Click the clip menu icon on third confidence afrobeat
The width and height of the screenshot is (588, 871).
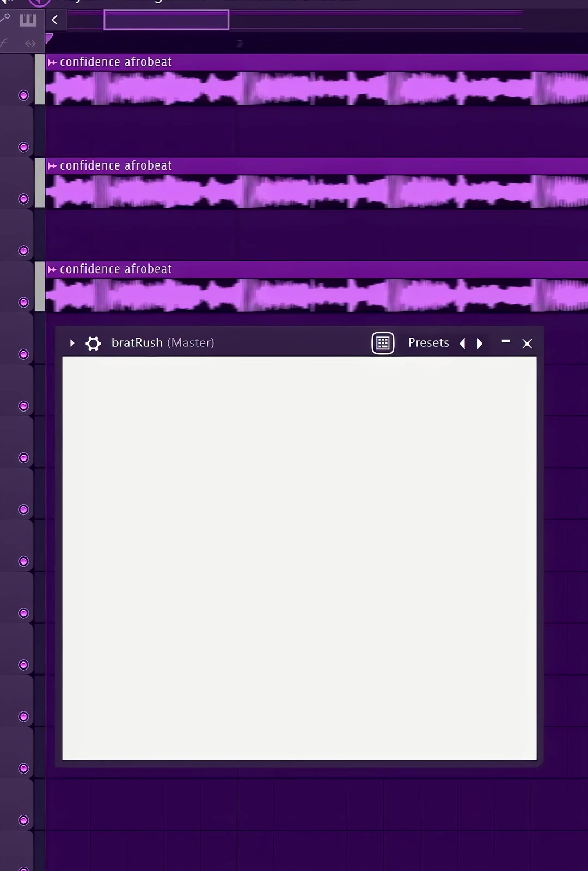click(52, 269)
